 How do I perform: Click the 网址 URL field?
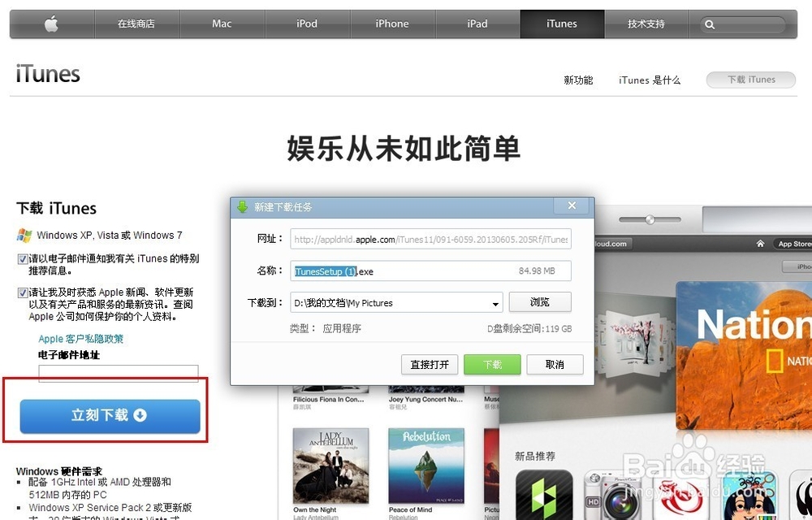click(x=430, y=240)
